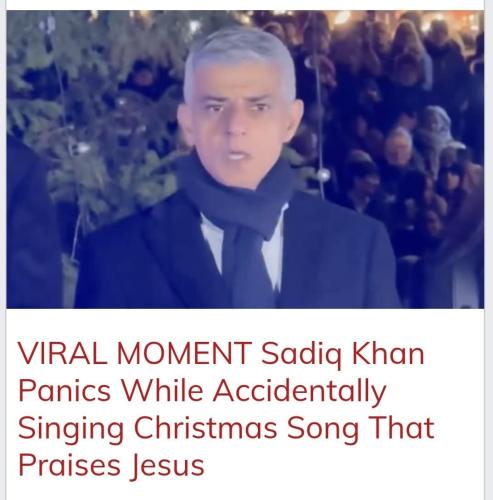This screenshot has width=493, height=500.
Task: Click the word 'Panics' in the headline
Action: (64, 391)
